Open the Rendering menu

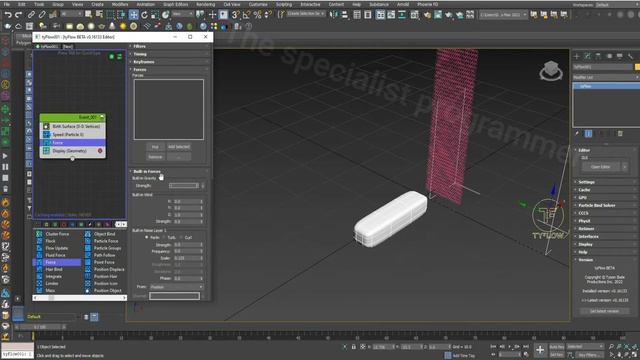(205, 4)
